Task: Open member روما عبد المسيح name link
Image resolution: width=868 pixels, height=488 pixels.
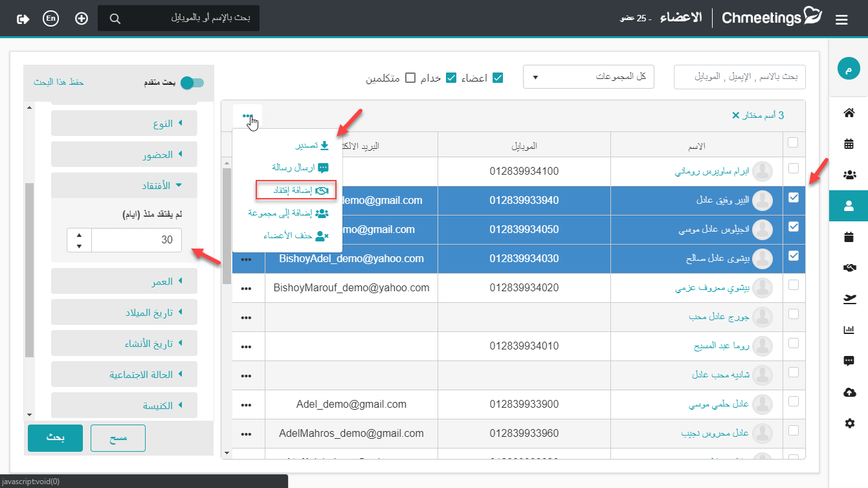Action: (721, 346)
